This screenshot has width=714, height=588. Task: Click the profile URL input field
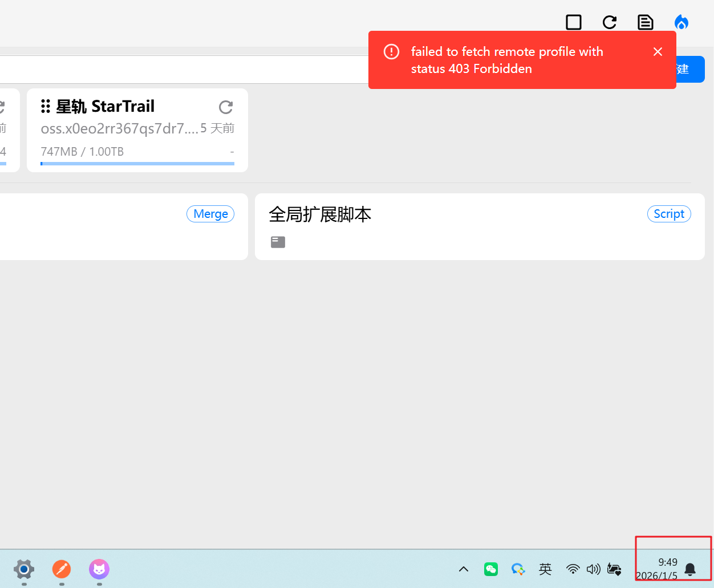(x=182, y=70)
